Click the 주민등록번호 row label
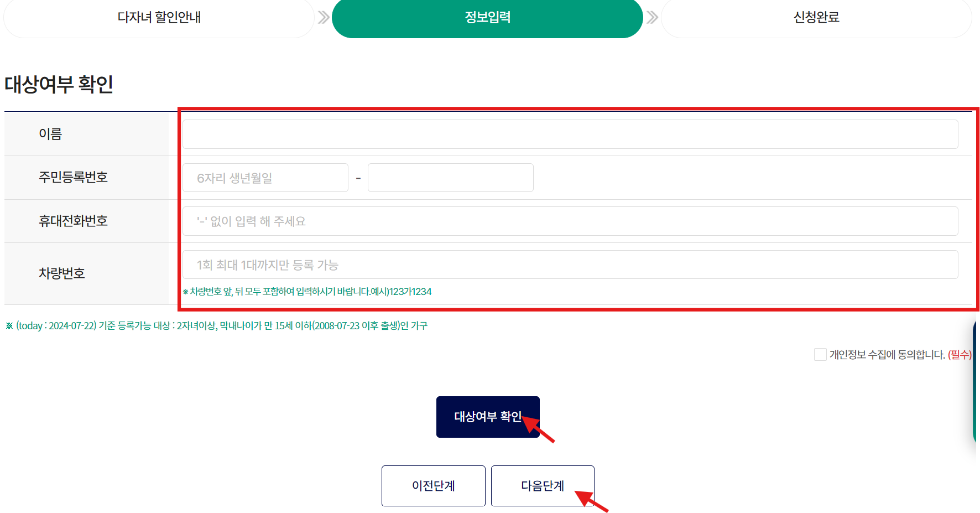The image size is (980, 513). (73, 177)
